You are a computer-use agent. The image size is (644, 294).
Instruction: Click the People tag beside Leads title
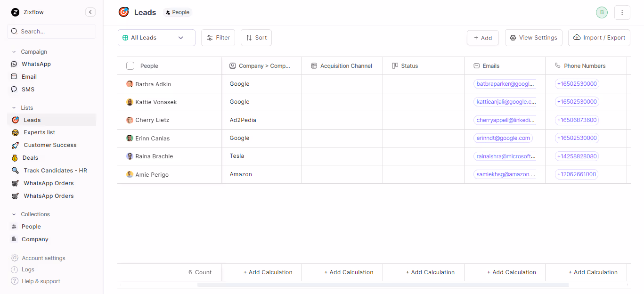[178, 13]
